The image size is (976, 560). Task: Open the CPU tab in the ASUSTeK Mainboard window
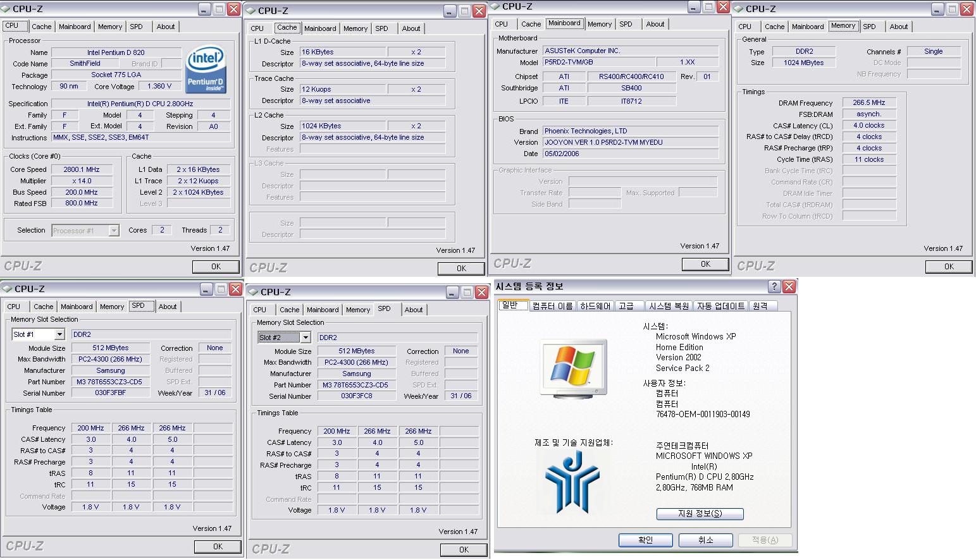[x=501, y=24]
